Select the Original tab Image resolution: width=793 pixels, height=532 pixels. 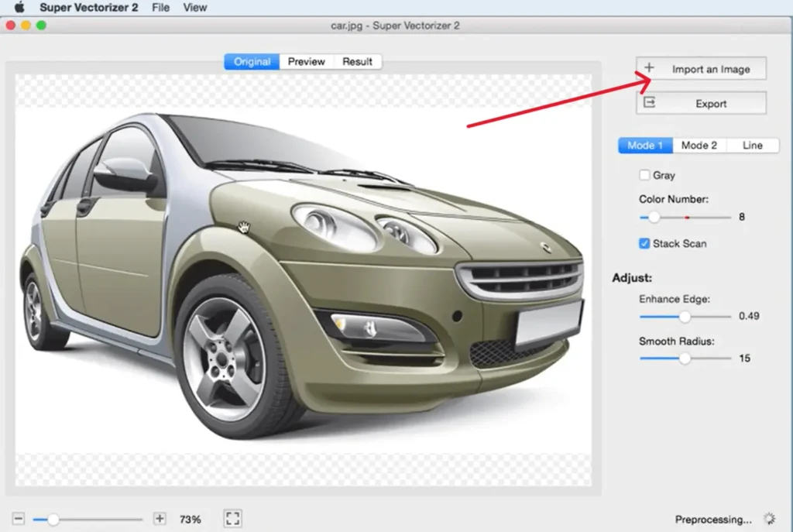tap(251, 61)
